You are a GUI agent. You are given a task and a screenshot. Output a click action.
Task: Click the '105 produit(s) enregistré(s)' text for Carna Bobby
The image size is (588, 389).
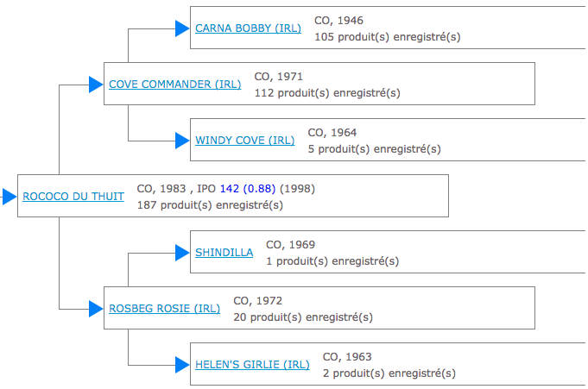[x=388, y=37]
